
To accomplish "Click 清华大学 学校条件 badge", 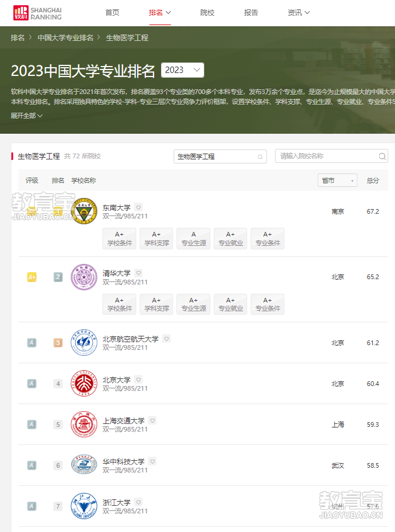I will [120, 304].
